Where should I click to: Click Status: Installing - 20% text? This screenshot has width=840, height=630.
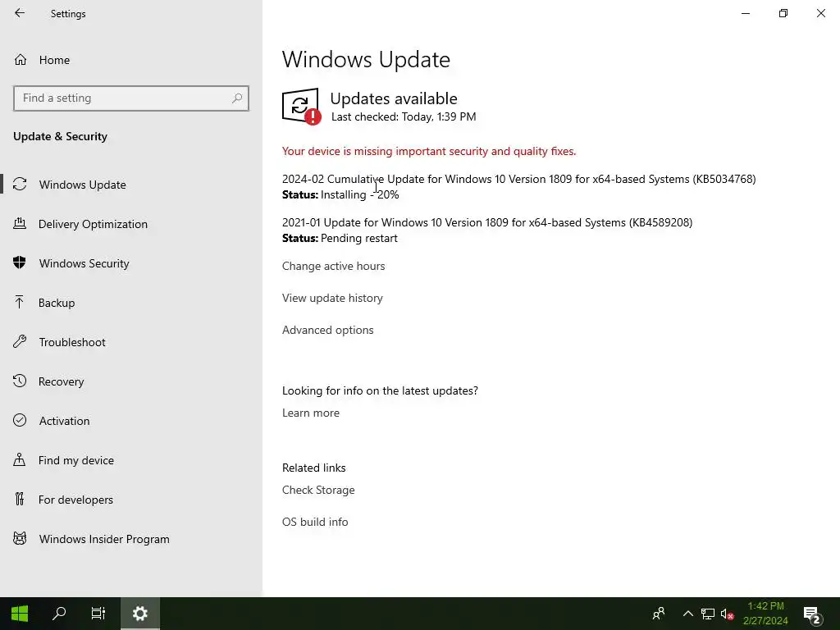(340, 194)
